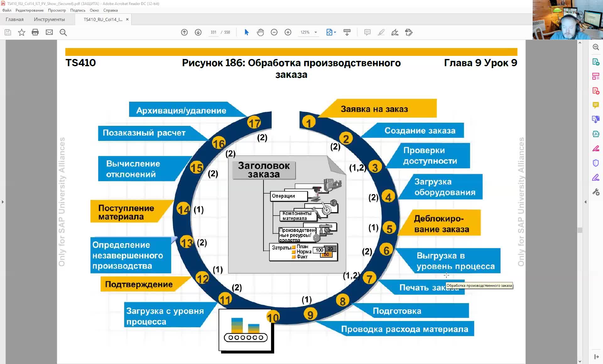603x364 pixels.
Task: Click the sign document pen icon
Action: [x=395, y=32]
